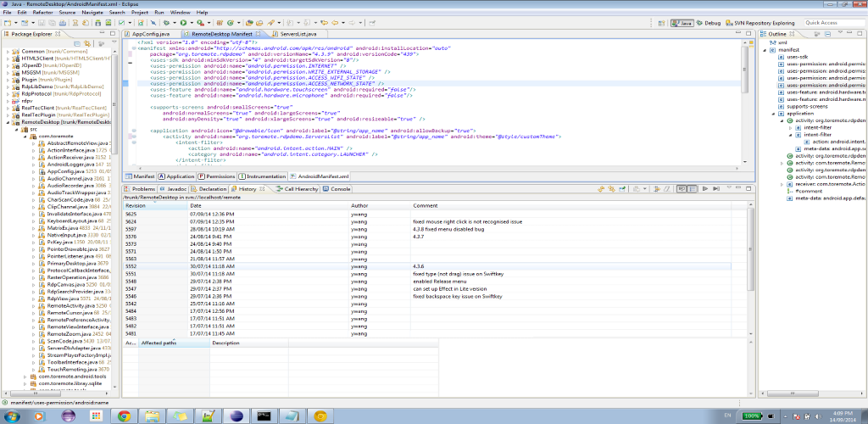
Task: Collapse the manifest node in Outline
Action: [x=765, y=49]
